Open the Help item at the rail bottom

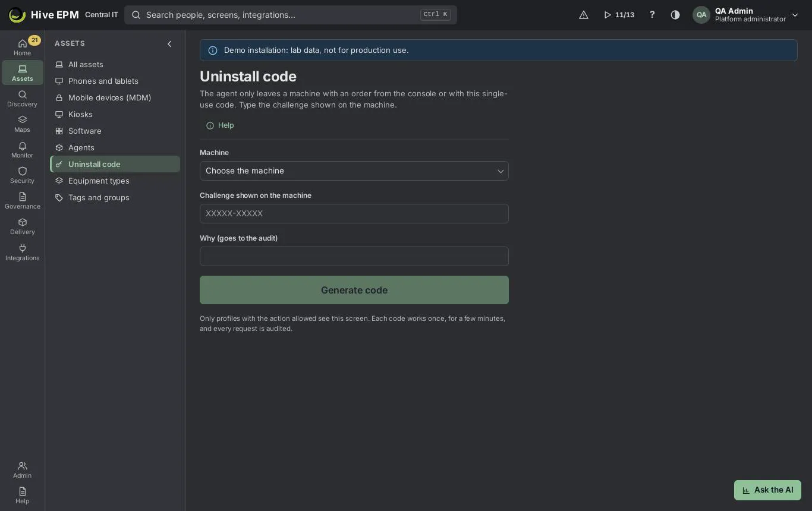coord(22,495)
